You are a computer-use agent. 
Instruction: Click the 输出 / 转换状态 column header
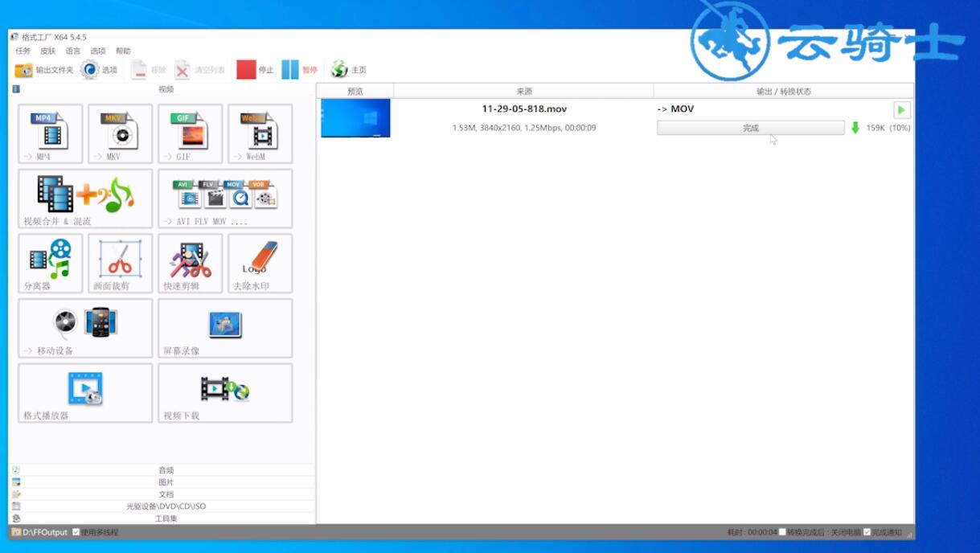click(x=784, y=91)
